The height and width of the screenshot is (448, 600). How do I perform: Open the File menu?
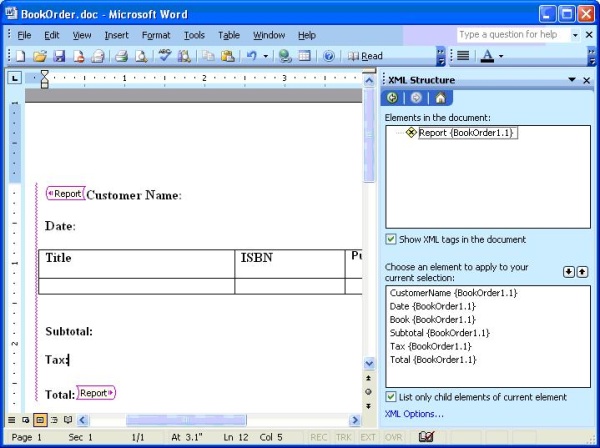pos(24,35)
